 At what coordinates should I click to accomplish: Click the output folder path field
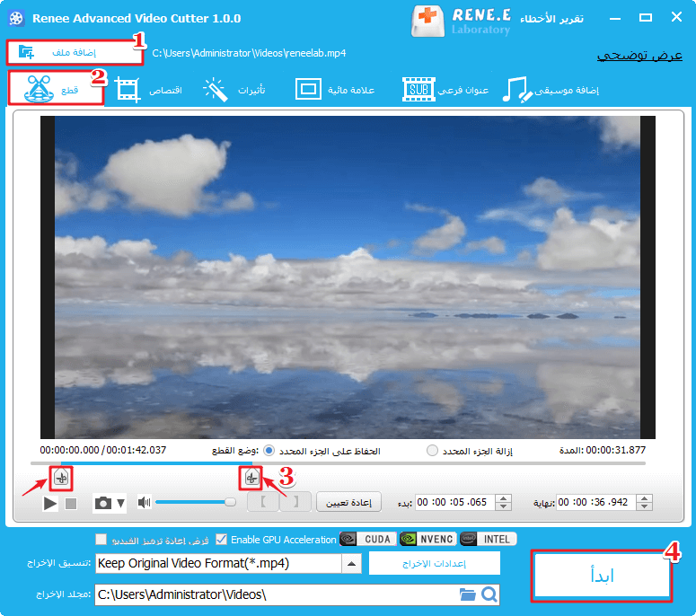click(x=275, y=594)
